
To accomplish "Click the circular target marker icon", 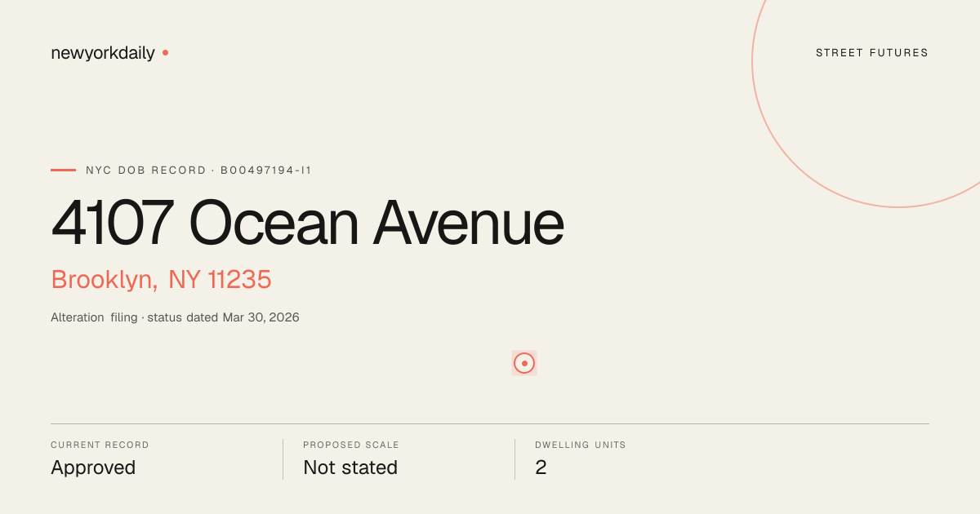I will coord(524,363).
